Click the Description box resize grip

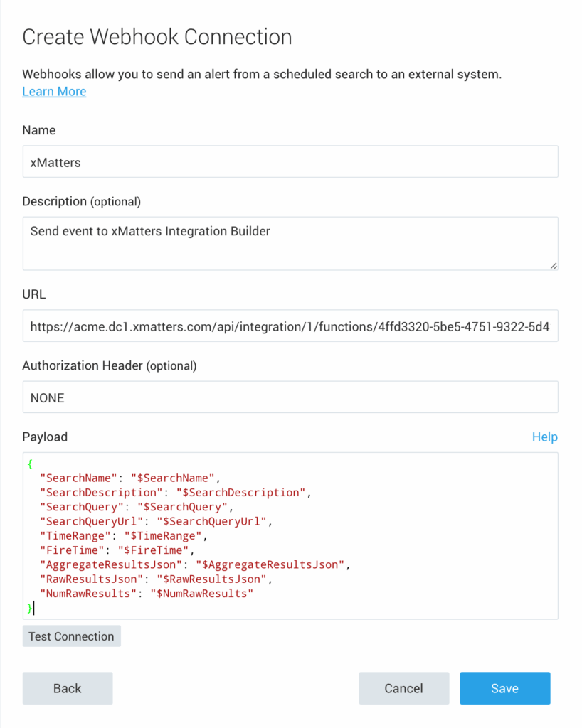click(x=554, y=266)
